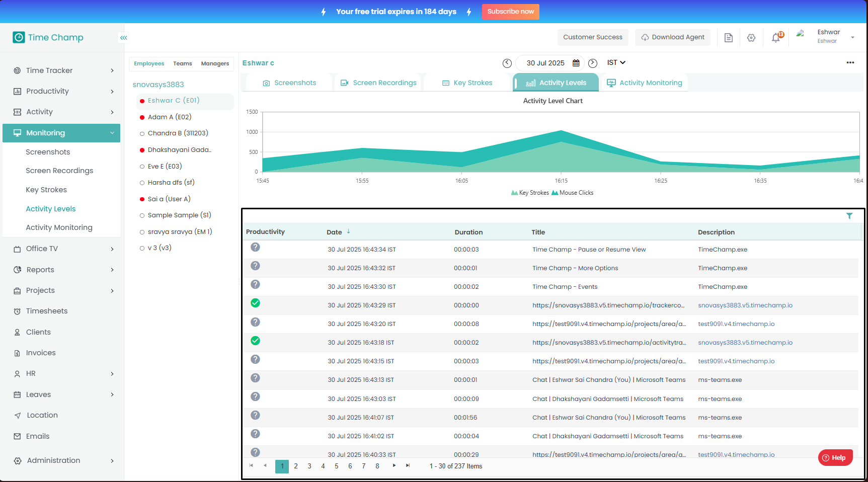The image size is (868, 482).
Task: Click the document report icon in header
Action: [x=728, y=38]
